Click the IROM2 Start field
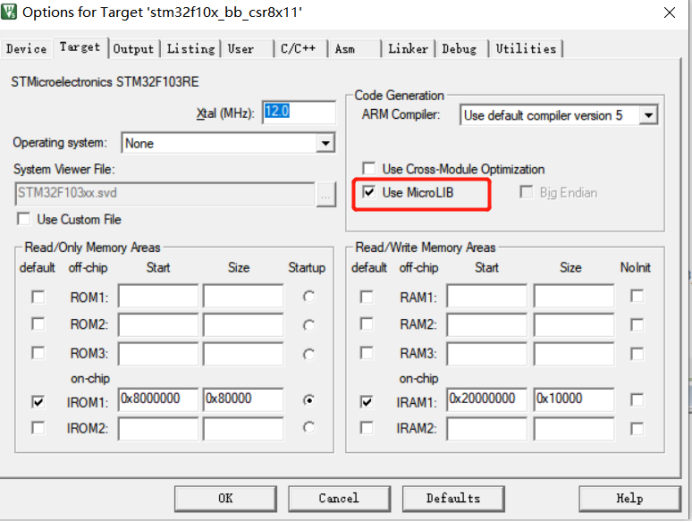692x522 pixels. coord(158,429)
